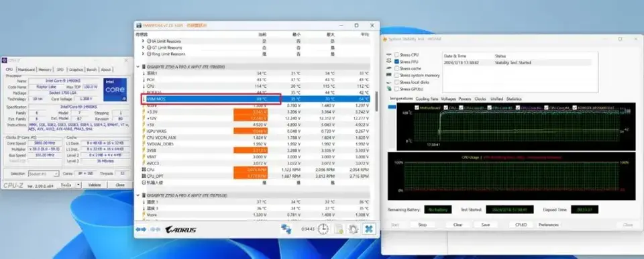Open the Voltages tab in AIDA64
Screen dimensions: 644x259
pos(448,99)
